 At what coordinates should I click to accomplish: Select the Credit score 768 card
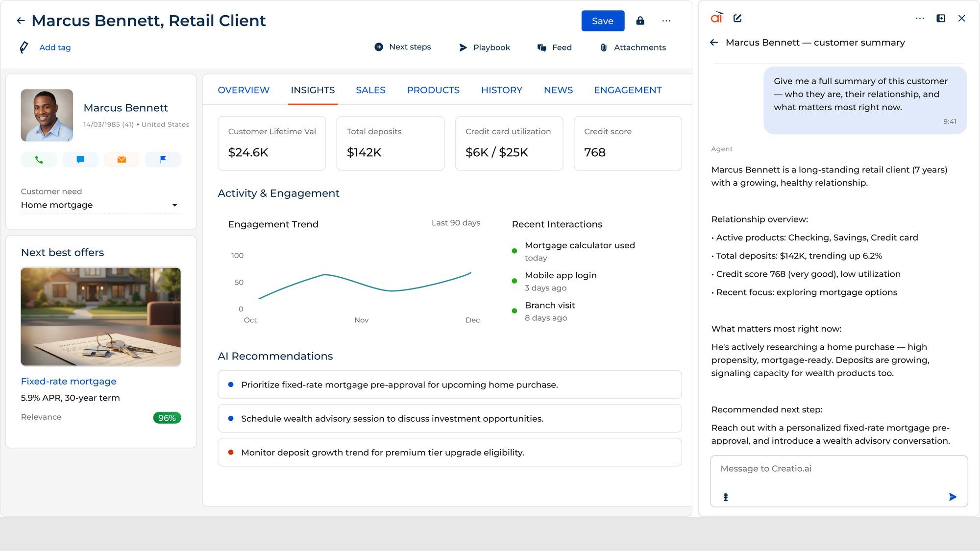628,143
